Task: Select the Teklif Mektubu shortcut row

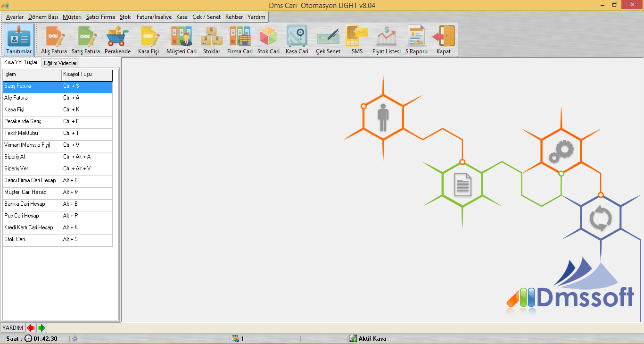Action: coord(33,134)
